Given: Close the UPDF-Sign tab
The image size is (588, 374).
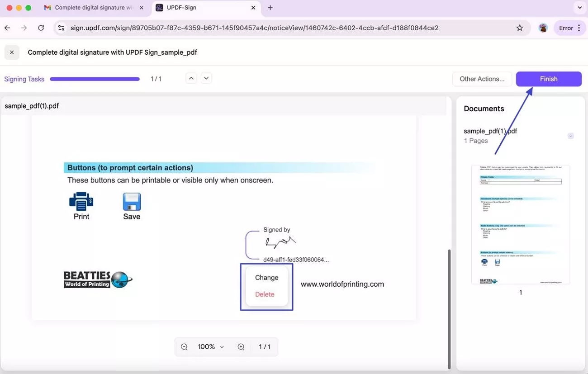Looking at the screenshot, I should pyautogui.click(x=253, y=8).
